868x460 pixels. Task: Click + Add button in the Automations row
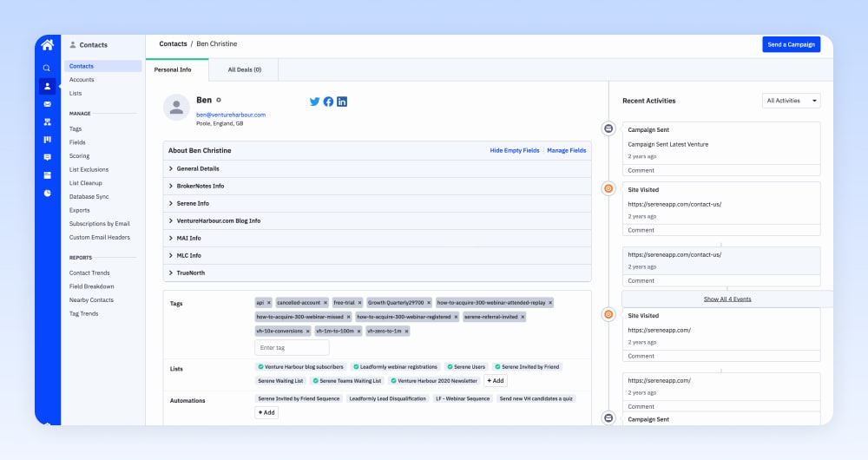pyautogui.click(x=266, y=412)
